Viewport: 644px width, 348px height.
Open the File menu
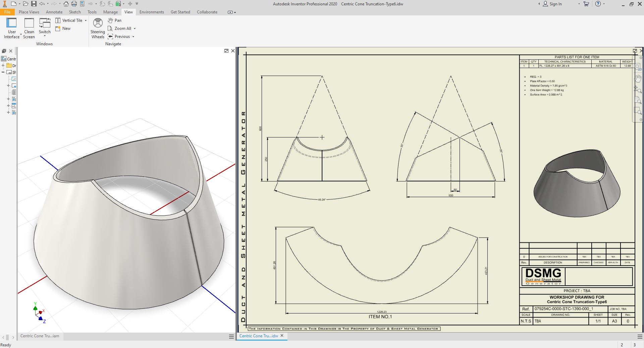7,12
